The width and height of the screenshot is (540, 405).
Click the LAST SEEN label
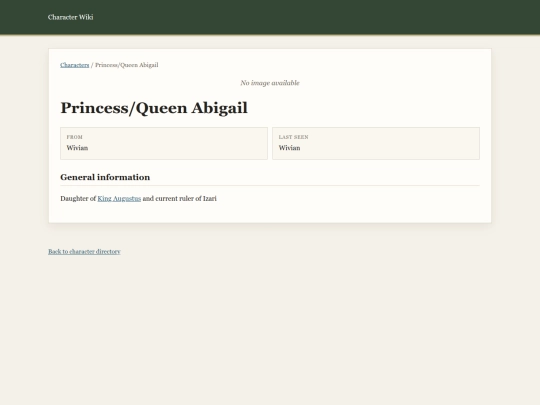(293, 137)
